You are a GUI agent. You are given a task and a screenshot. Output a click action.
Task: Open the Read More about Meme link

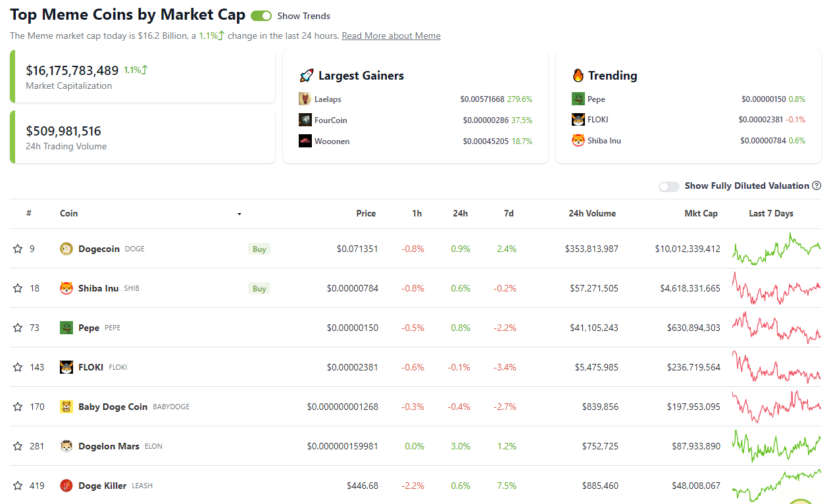[x=391, y=36]
